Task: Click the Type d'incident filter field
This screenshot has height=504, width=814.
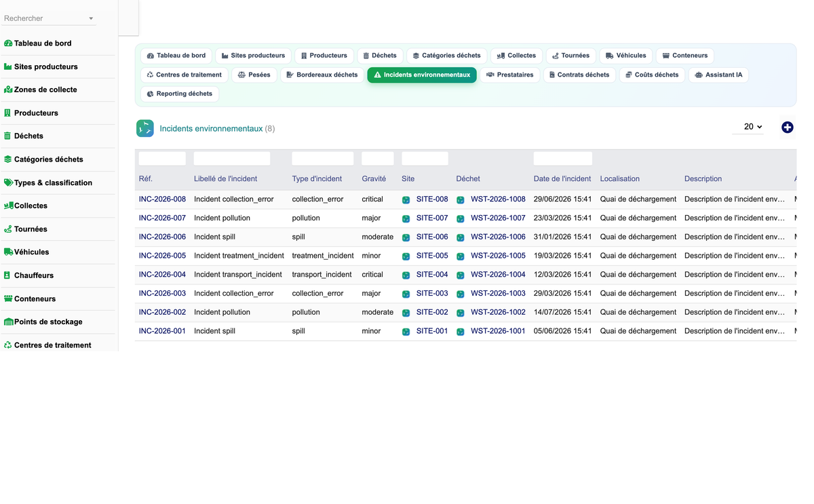Action: pyautogui.click(x=323, y=159)
